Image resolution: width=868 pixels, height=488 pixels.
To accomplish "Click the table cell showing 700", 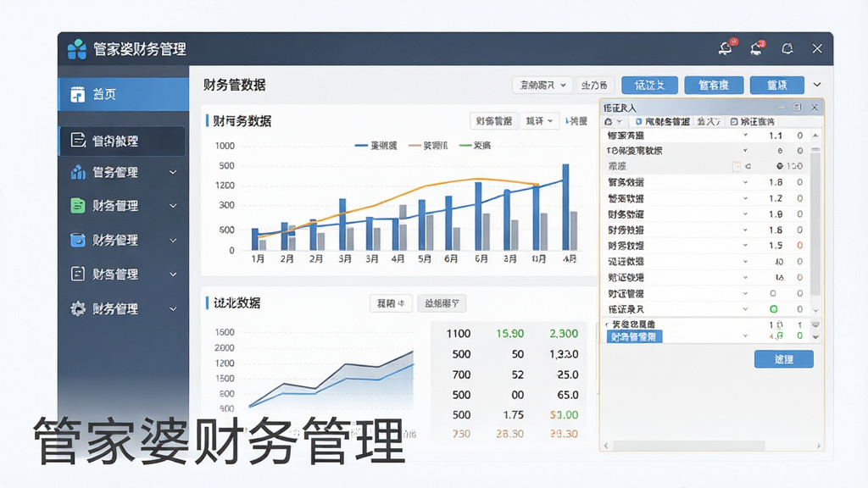I will click(461, 374).
